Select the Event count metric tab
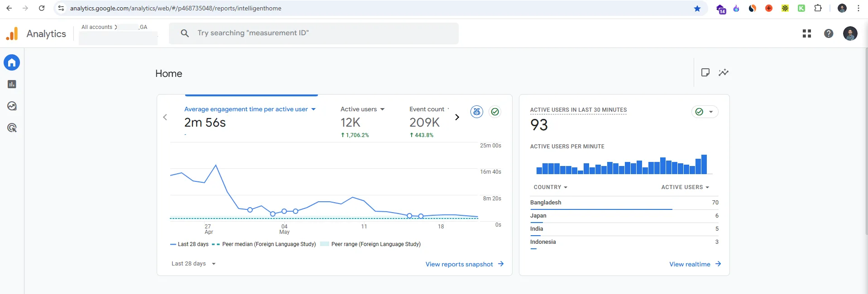 pyautogui.click(x=427, y=109)
